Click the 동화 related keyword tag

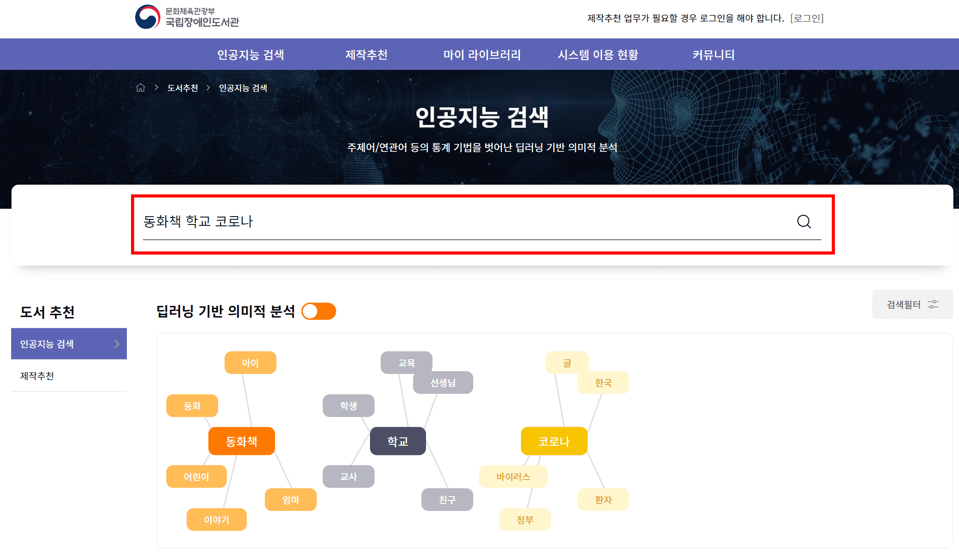[192, 405]
